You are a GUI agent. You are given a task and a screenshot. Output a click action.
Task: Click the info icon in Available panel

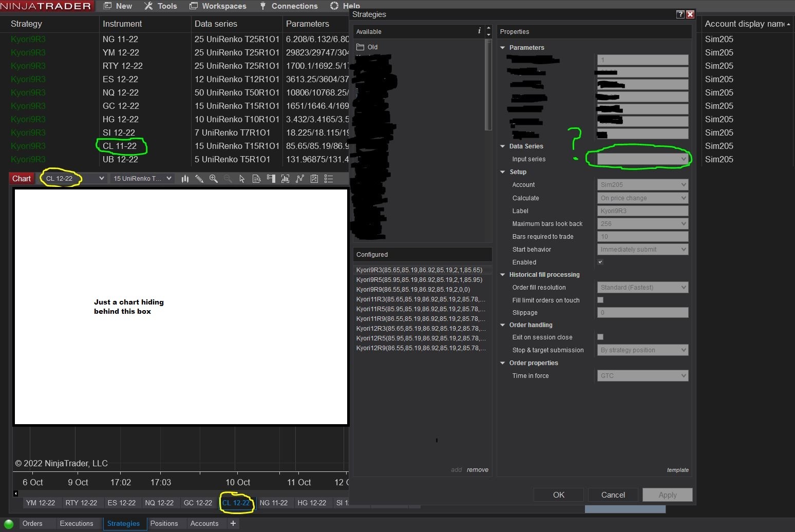[479, 31]
